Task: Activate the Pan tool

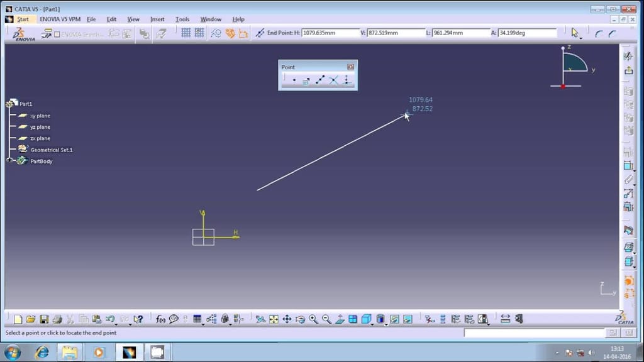Action: [287, 319]
